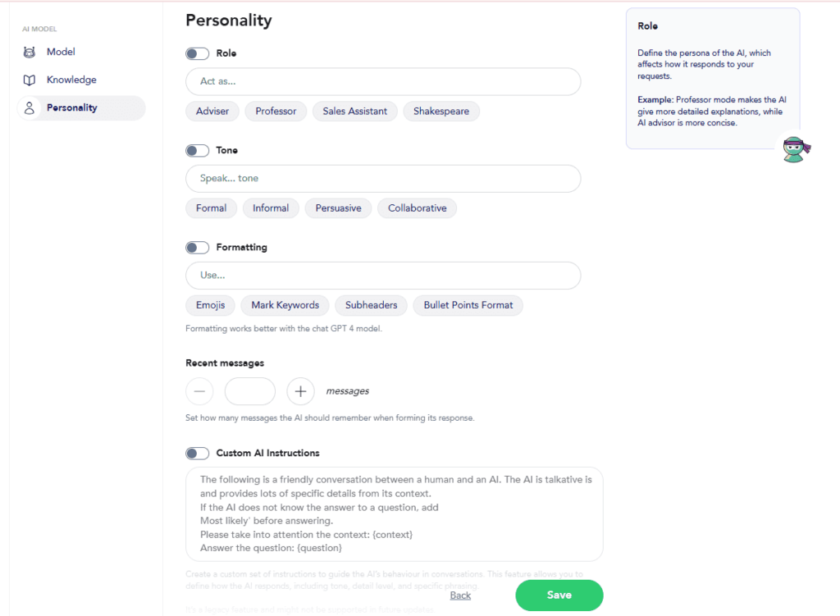The height and width of the screenshot is (616, 840).
Task: Decrease recent messages with minus button
Action: (x=199, y=391)
